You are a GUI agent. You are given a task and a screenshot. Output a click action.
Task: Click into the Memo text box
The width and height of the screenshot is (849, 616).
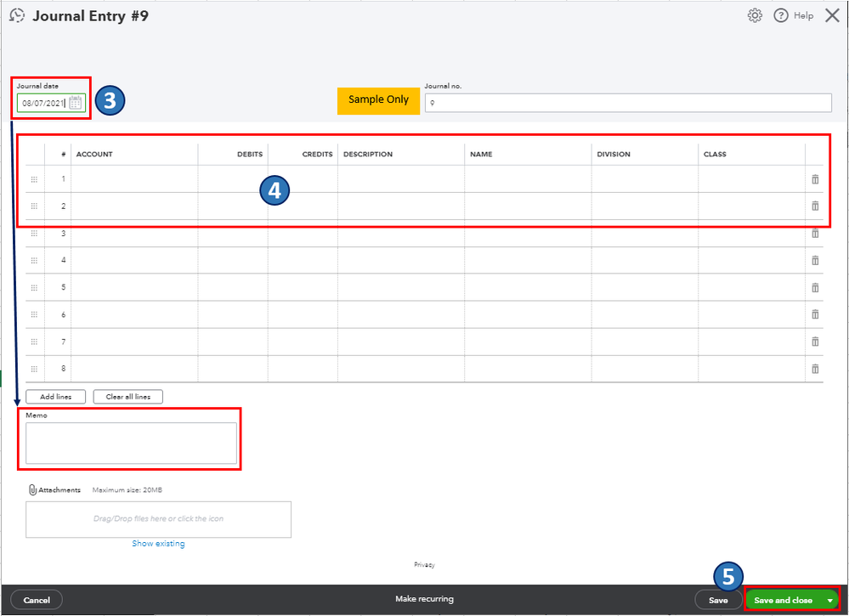(x=131, y=444)
